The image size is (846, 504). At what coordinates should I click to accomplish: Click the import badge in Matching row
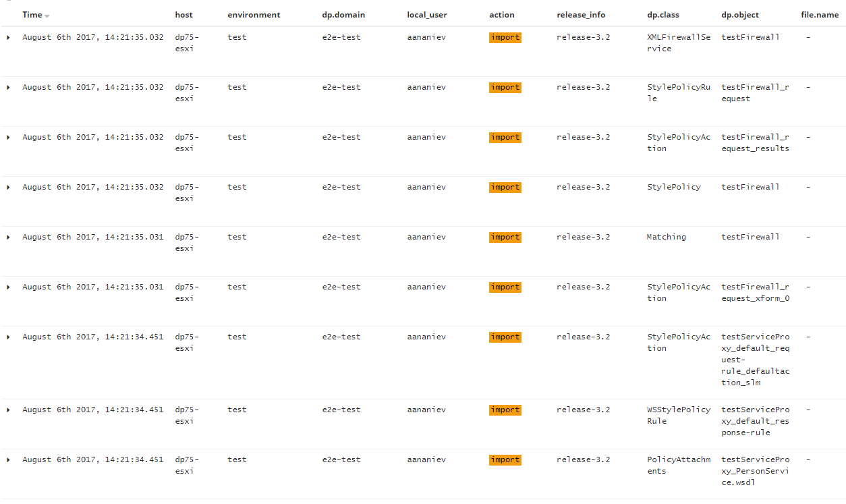click(x=505, y=237)
